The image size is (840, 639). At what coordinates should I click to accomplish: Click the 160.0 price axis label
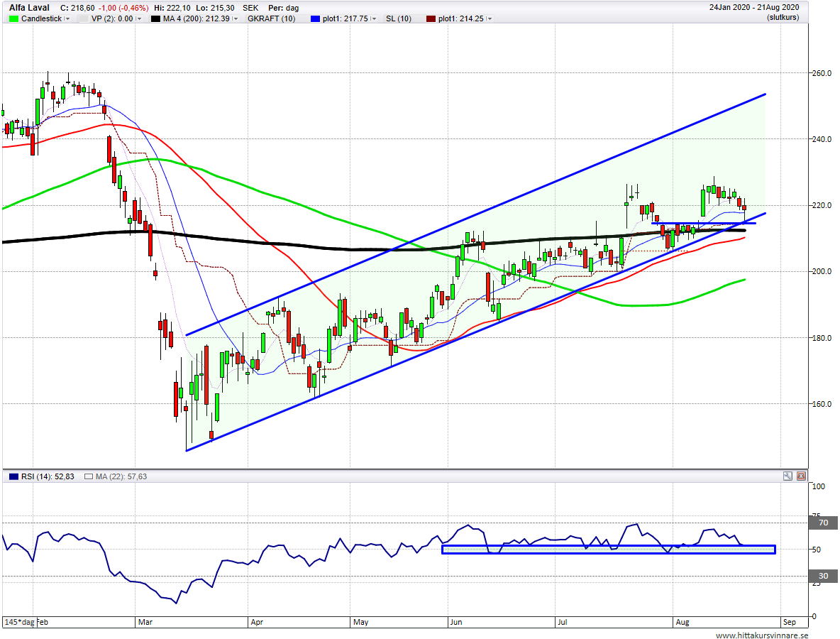point(822,404)
